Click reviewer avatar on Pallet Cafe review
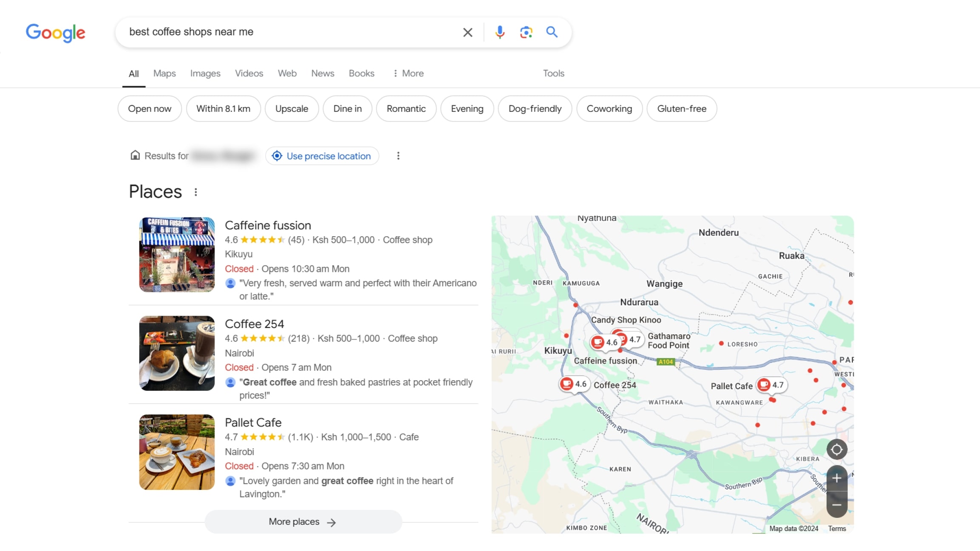Viewport: 980px width, 551px height. 230,481
